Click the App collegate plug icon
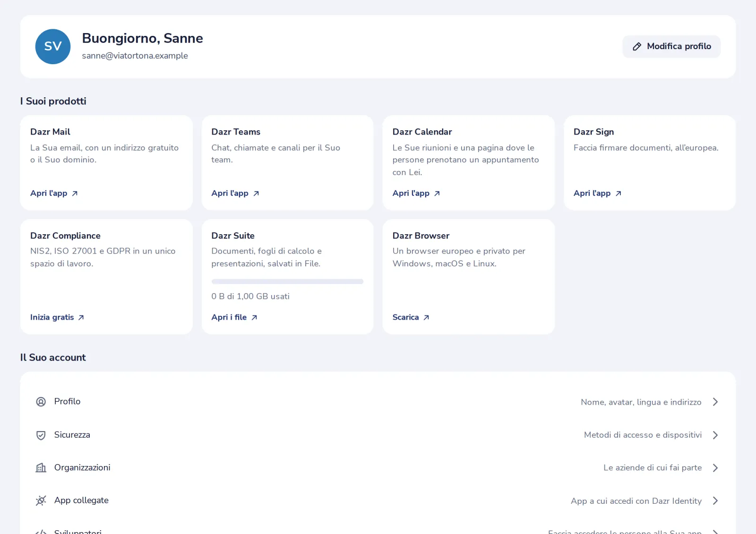756x534 pixels. point(41,500)
